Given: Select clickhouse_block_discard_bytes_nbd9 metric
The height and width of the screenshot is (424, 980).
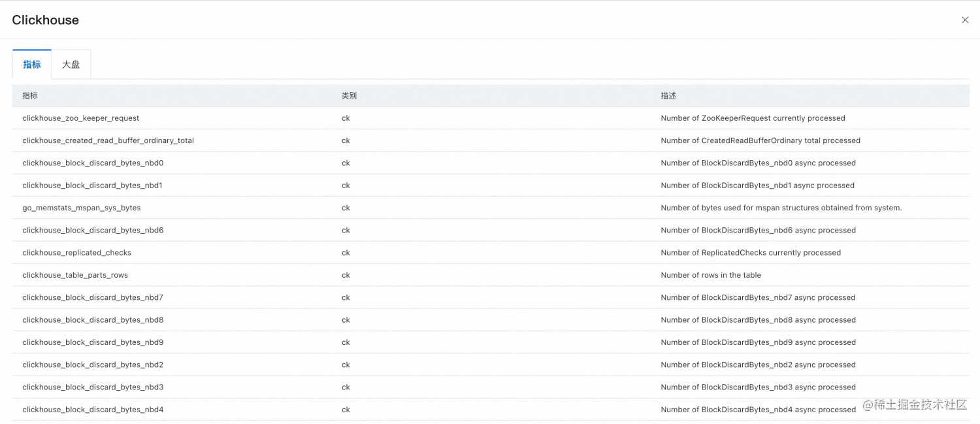Looking at the screenshot, I should point(93,342).
